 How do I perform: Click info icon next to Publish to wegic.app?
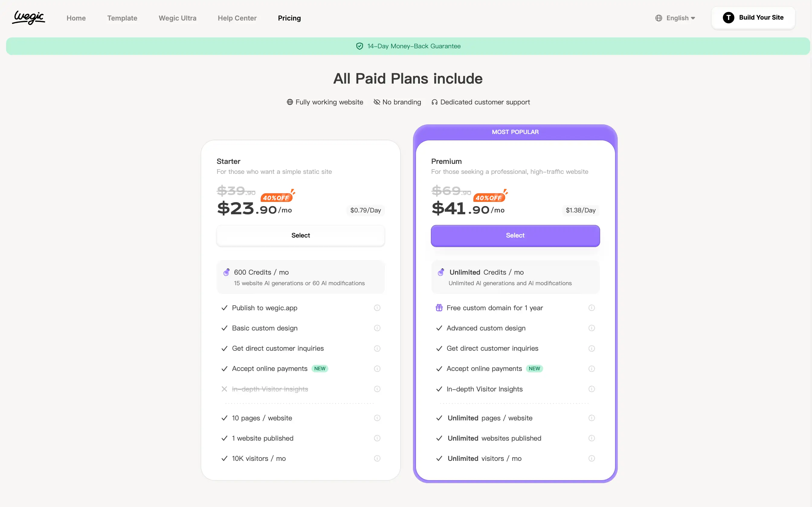[x=377, y=308]
